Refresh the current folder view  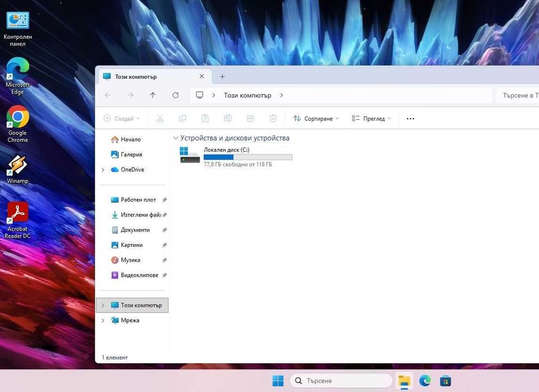click(175, 95)
